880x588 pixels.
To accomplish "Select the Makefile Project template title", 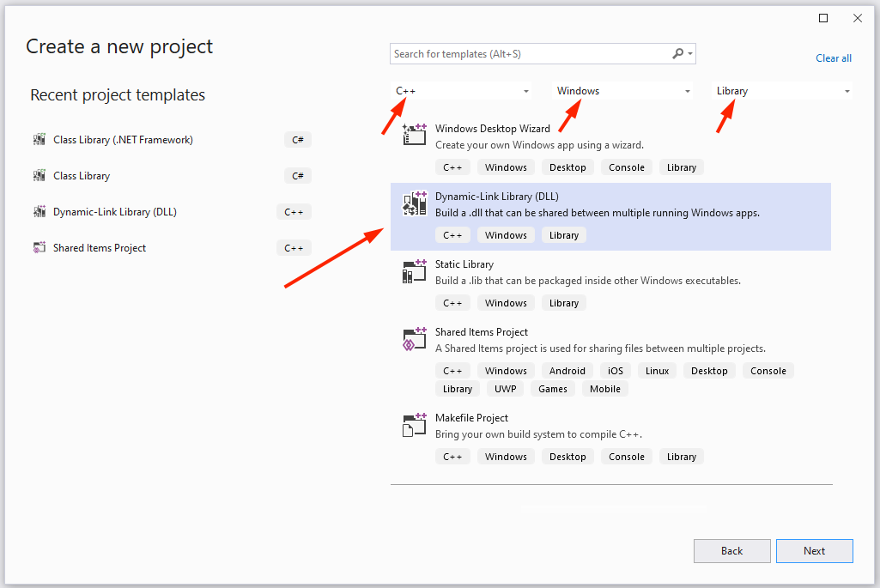I will point(471,418).
